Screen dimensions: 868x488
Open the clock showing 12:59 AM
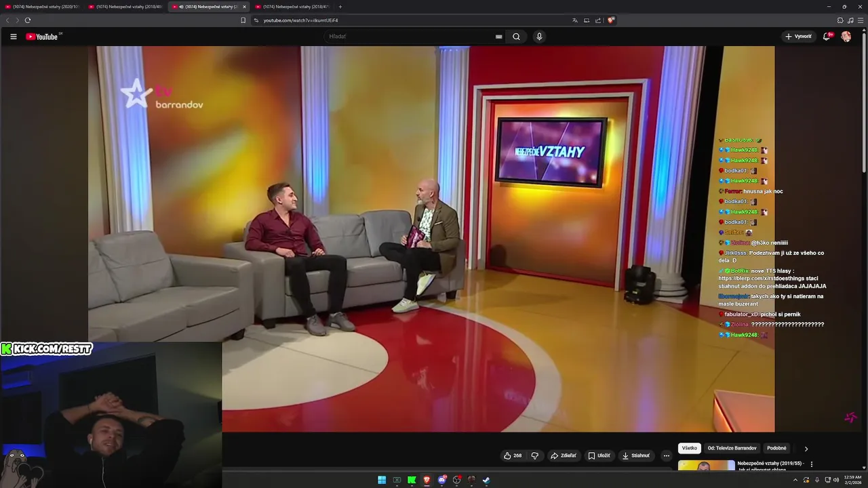pos(852,480)
